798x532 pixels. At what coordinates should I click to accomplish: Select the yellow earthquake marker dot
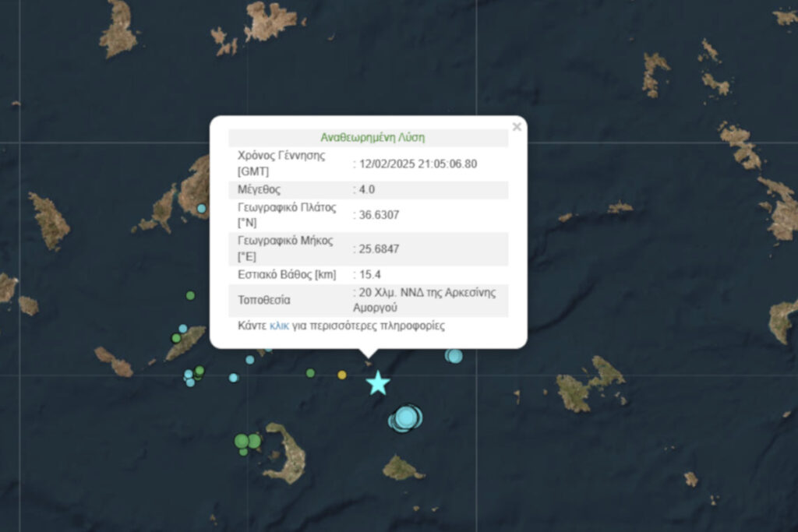pyautogui.click(x=342, y=375)
